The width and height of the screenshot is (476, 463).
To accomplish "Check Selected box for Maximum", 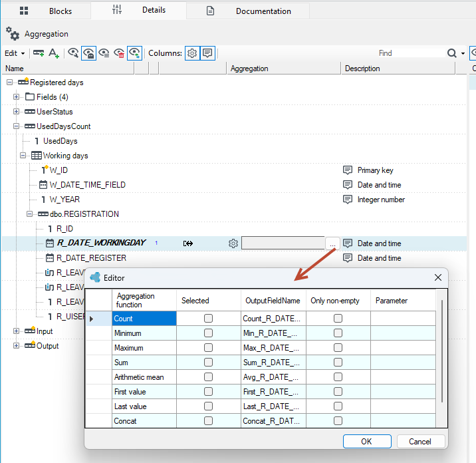I will [x=208, y=347].
